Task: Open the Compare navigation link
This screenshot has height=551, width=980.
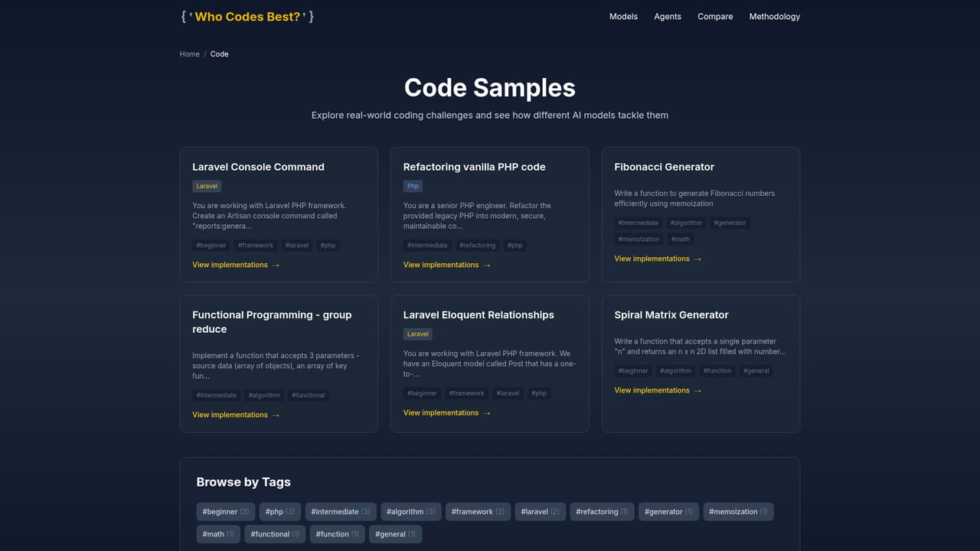Action: (715, 16)
